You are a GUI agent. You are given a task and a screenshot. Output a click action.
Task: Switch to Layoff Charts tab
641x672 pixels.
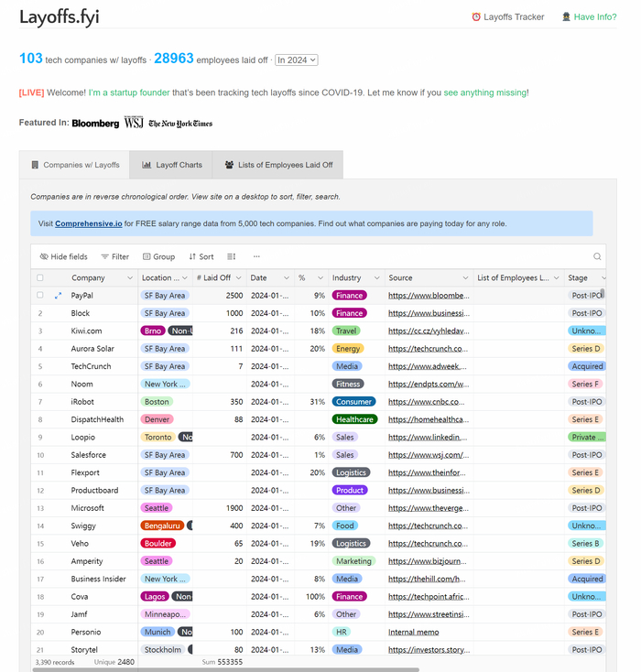click(x=171, y=165)
